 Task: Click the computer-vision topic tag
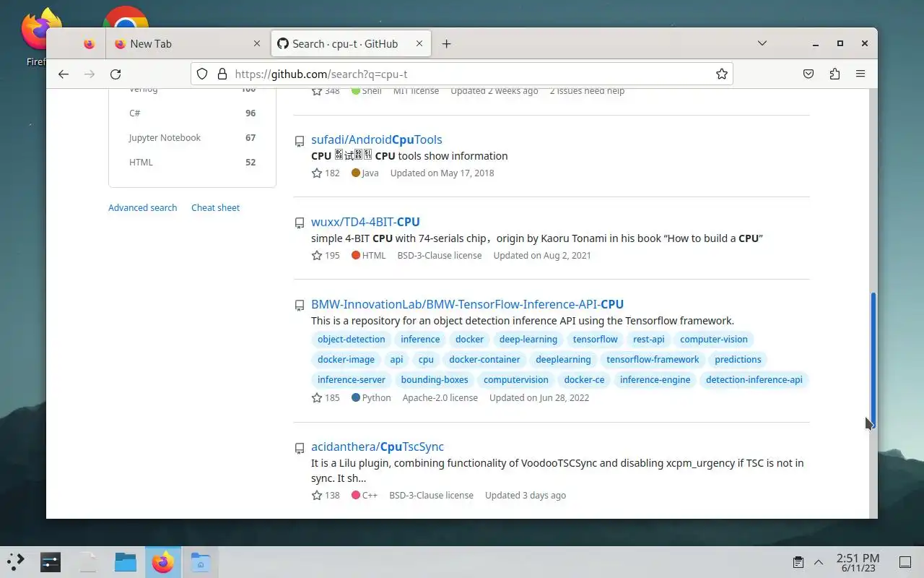pyautogui.click(x=714, y=339)
